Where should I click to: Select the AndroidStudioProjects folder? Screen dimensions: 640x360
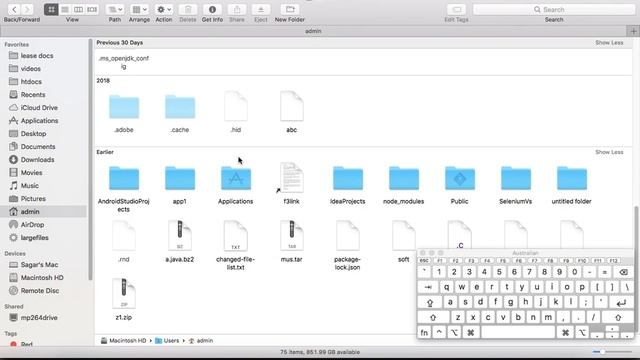point(124,178)
